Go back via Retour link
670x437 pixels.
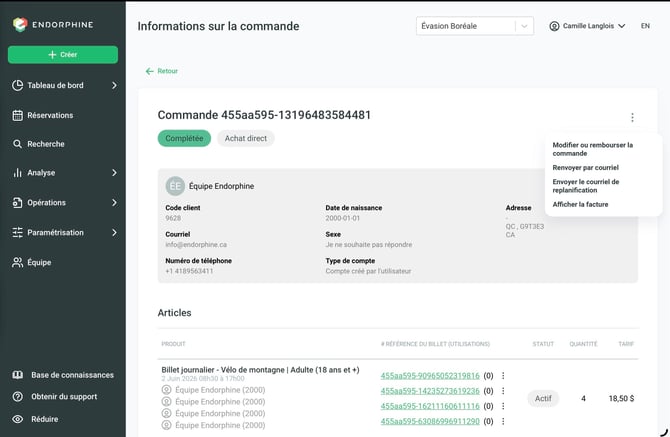(162, 71)
